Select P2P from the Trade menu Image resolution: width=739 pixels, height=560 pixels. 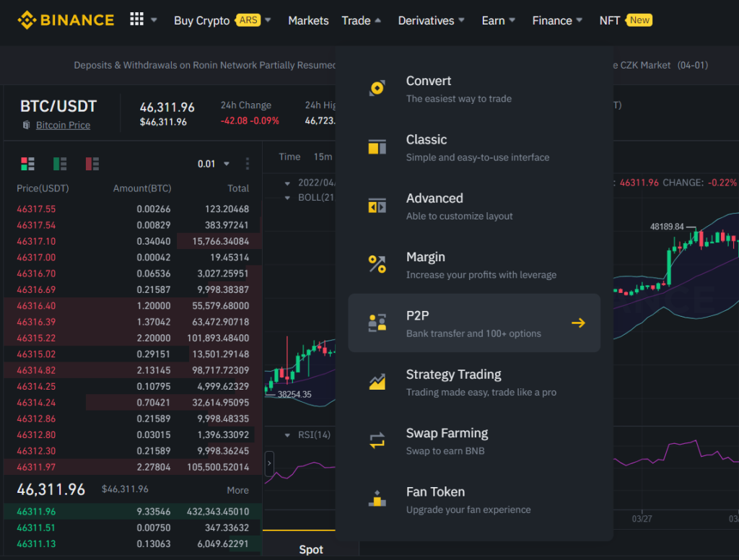(x=474, y=323)
